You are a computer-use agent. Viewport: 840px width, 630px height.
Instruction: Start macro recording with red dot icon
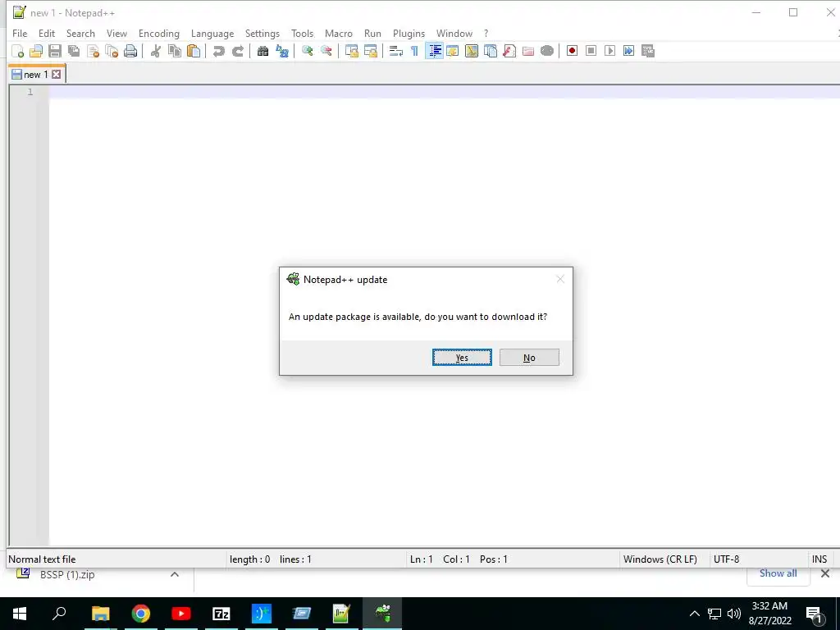[x=572, y=51]
